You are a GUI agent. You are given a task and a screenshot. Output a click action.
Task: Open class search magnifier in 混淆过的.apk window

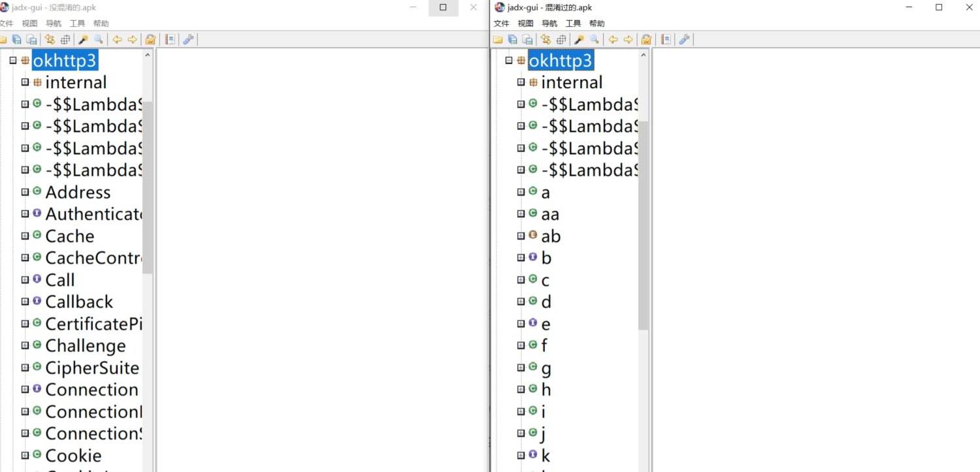click(x=595, y=40)
